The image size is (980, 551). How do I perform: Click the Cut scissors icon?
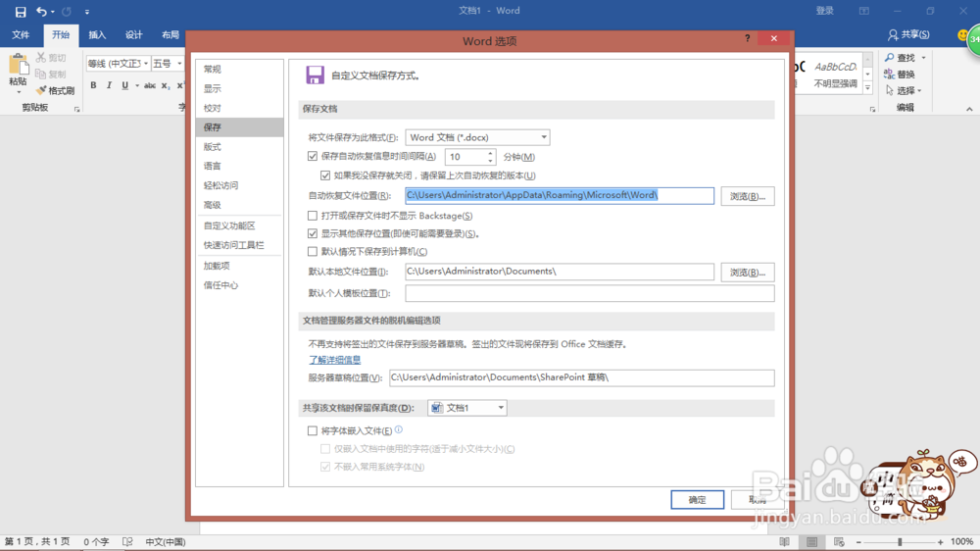coord(41,57)
